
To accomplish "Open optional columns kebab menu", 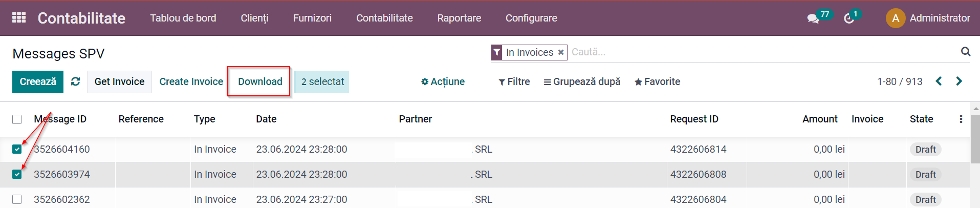I will click(x=961, y=119).
